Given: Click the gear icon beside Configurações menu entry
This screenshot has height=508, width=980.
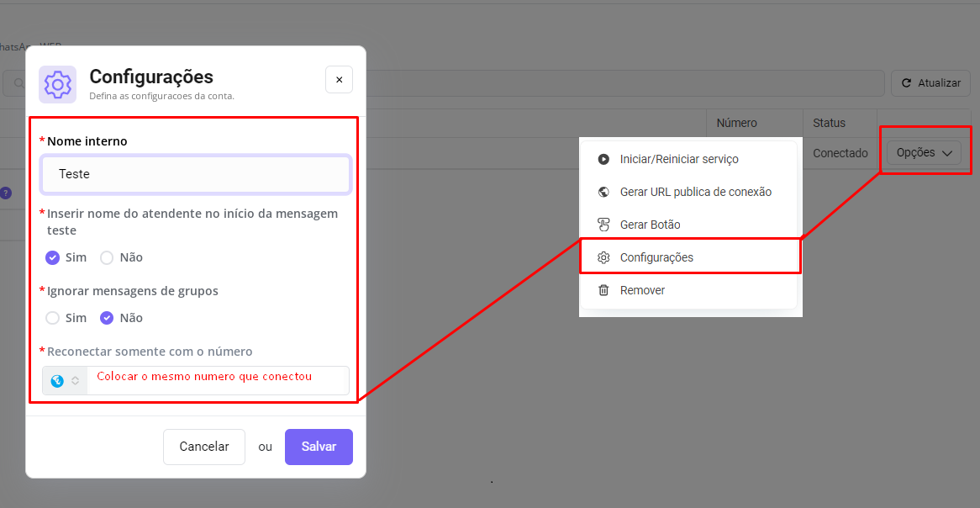Looking at the screenshot, I should click(603, 257).
